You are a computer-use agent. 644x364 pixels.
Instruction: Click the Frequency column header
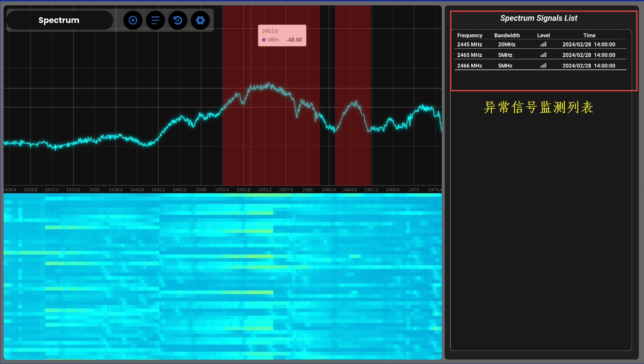tap(470, 35)
